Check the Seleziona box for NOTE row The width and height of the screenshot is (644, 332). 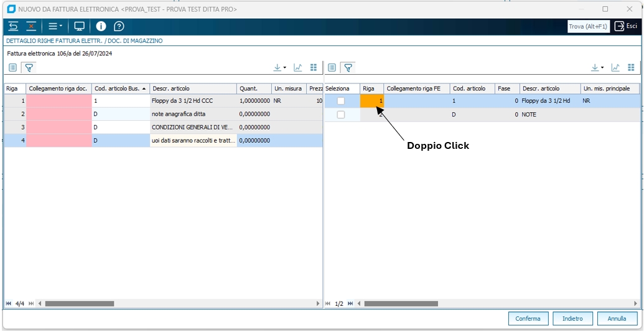click(341, 115)
